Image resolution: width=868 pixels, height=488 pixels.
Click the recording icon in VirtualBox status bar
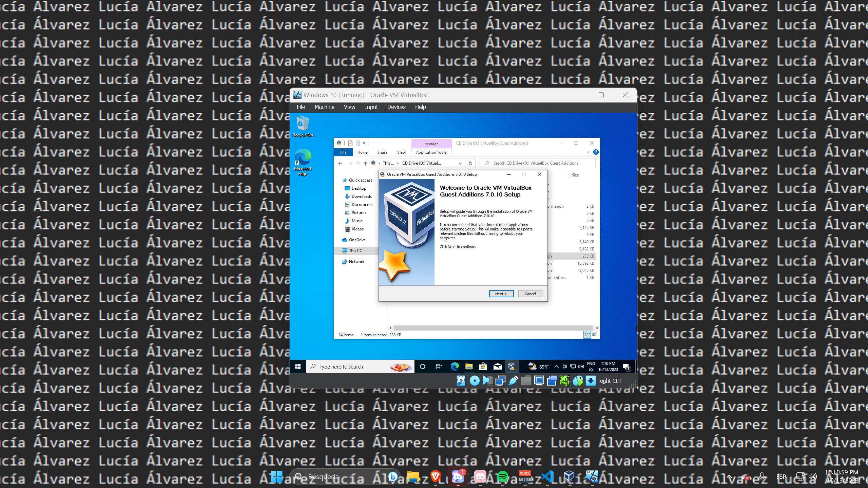(x=552, y=381)
